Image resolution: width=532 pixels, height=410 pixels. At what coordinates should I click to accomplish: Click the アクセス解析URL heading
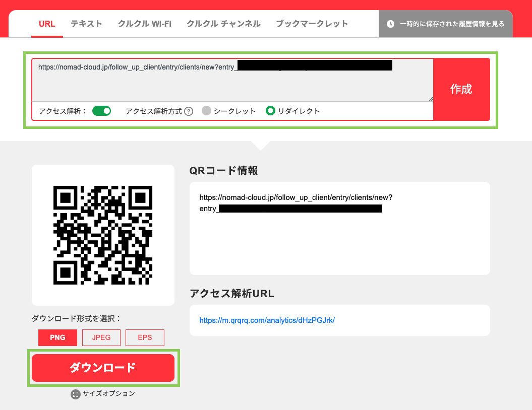(232, 294)
